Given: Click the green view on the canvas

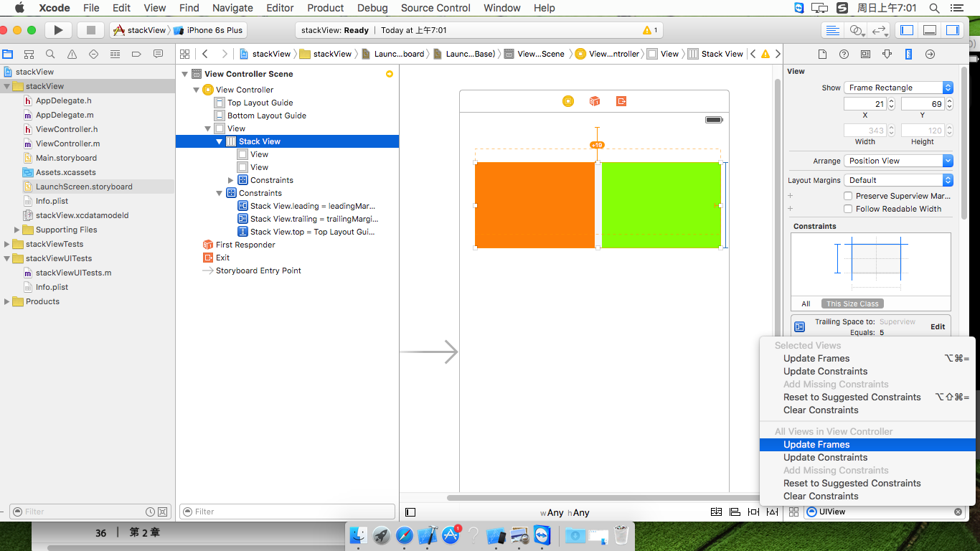Looking at the screenshot, I should click(661, 205).
